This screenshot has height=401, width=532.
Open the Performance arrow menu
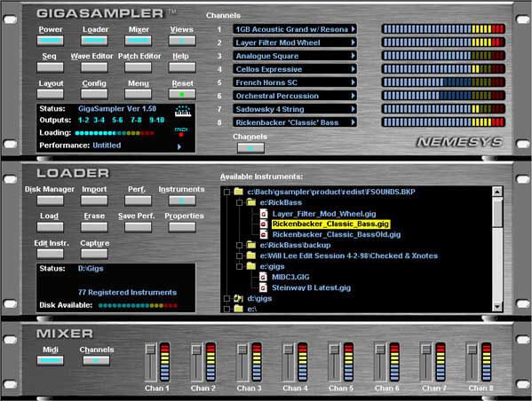click(x=179, y=146)
